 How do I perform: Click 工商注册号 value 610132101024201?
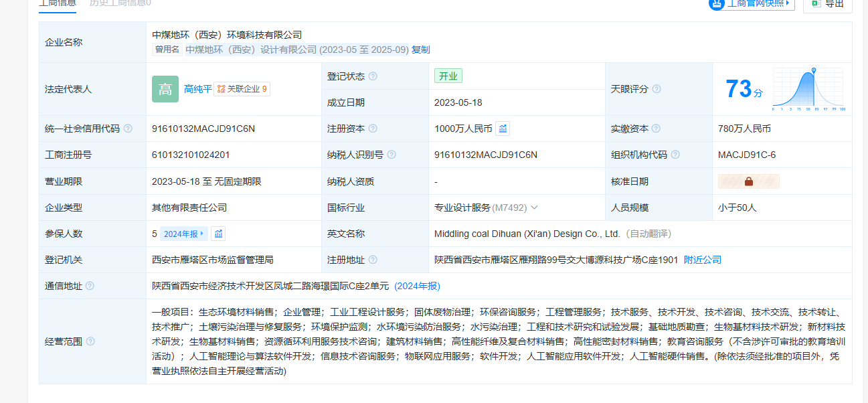[x=191, y=155]
